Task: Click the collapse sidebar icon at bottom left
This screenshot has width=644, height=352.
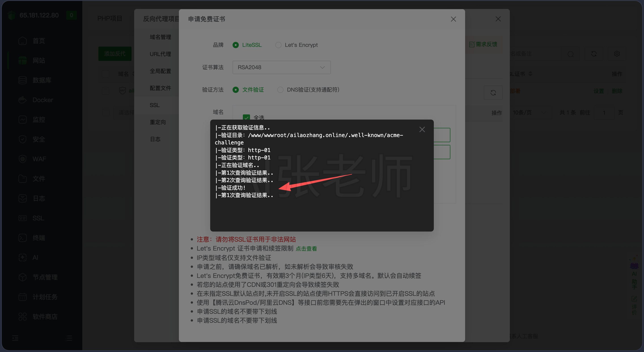Action: (15, 338)
